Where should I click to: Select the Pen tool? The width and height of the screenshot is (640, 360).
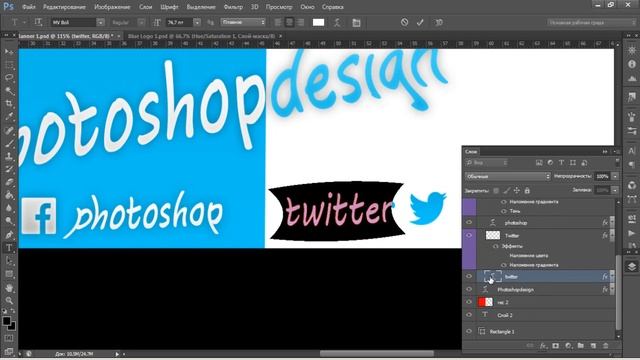click(9, 235)
